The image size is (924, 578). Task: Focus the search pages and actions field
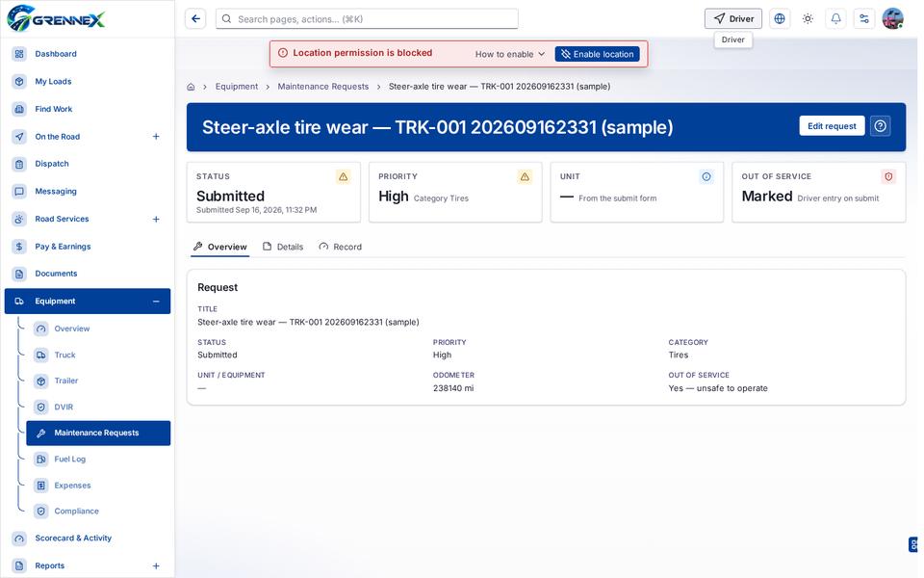(367, 19)
